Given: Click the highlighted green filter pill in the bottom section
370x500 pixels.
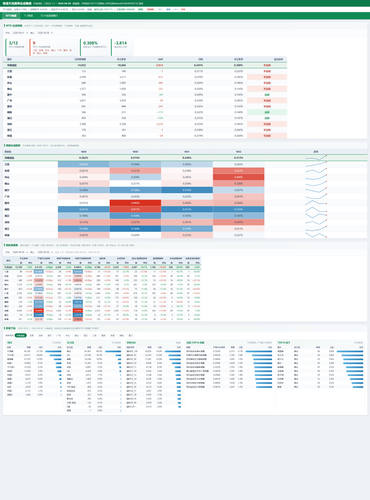Looking at the screenshot, I should pyautogui.click(x=21, y=335).
